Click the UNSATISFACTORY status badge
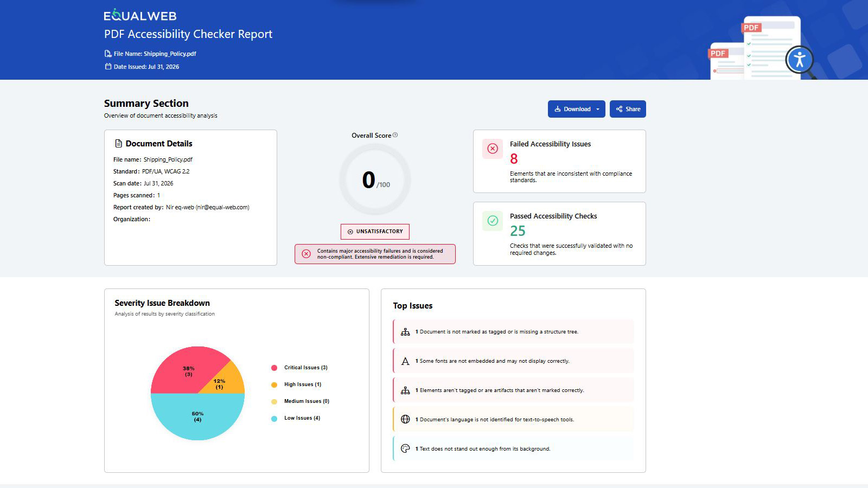868x488 pixels. [x=375, y=232]
